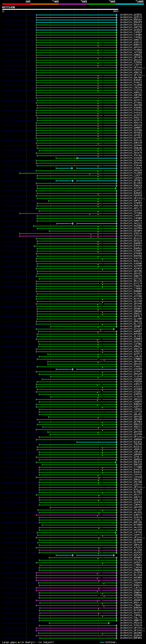The height and width of the screenshot is (644, 146).
Task: Select the UniRef100_P09124 label
Action: pos(131,625)
